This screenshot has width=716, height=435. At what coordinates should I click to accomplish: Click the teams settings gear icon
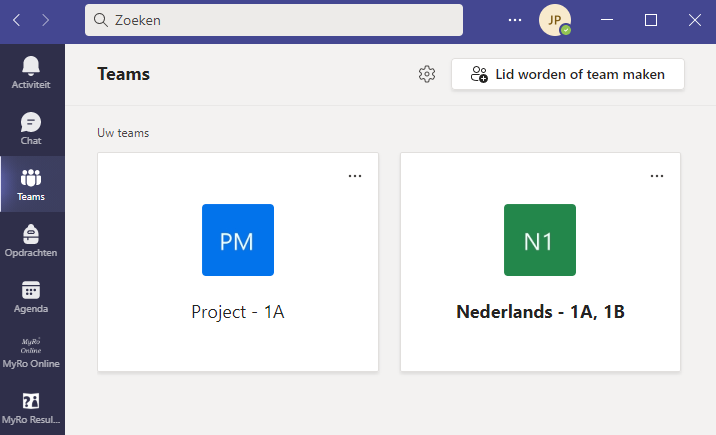coord(427,74)
